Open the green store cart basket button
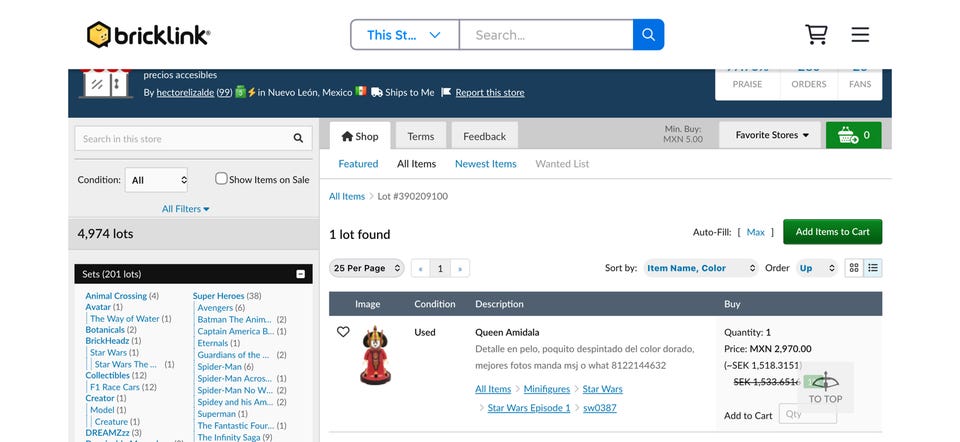 (x=853, y=135)
